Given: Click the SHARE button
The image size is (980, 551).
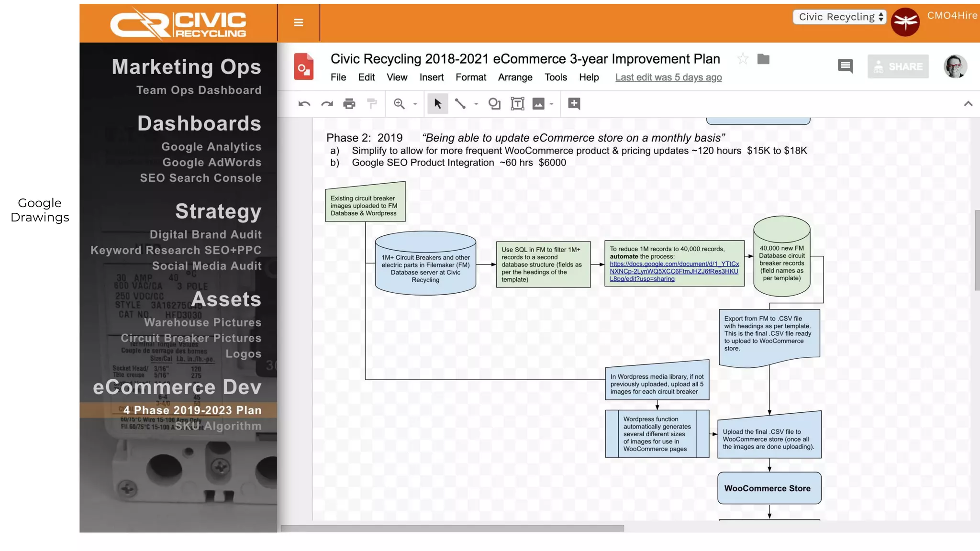Looking at the screenshot, I should point(898,67).
